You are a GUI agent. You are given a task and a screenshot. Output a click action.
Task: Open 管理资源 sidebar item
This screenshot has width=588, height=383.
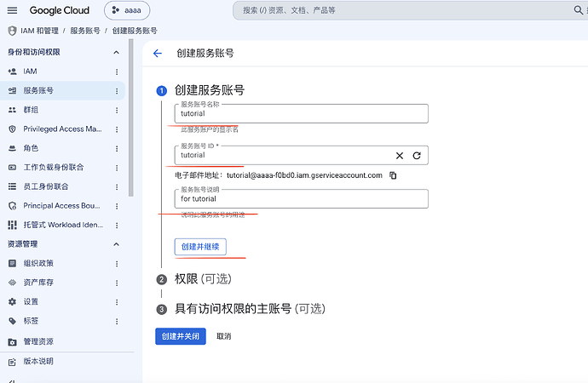62,341
